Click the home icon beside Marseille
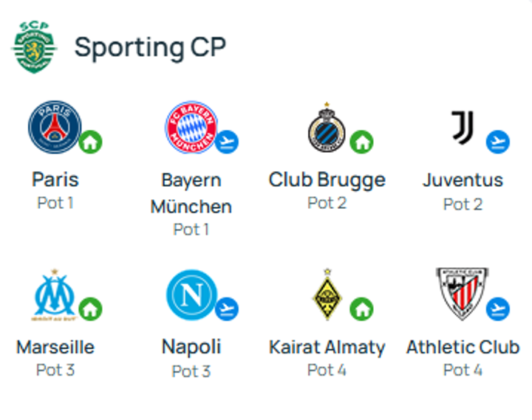The image size is (532, 420). 91,309
